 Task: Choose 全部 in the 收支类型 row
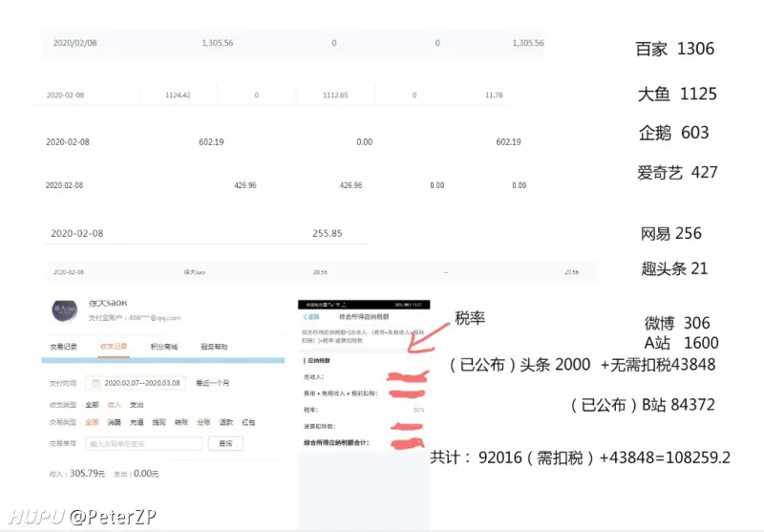click(92, 405)
